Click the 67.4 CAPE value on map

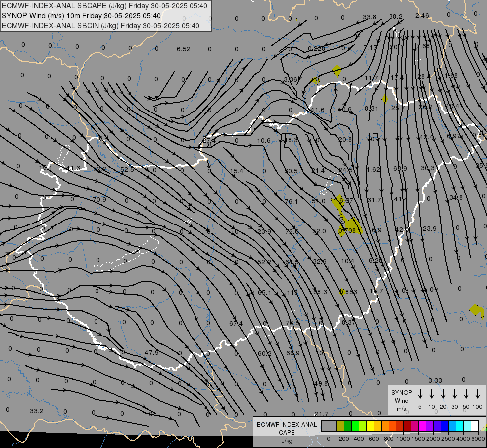[236, 324]
